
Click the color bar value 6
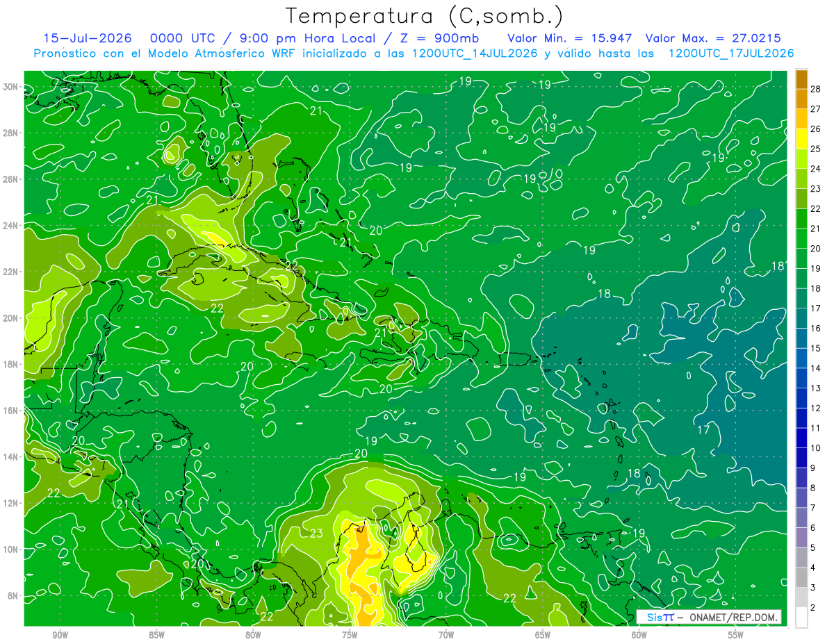tap(816, 528)
